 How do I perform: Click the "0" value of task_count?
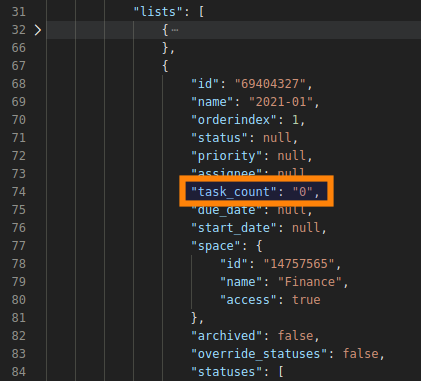tap(302, 192)
